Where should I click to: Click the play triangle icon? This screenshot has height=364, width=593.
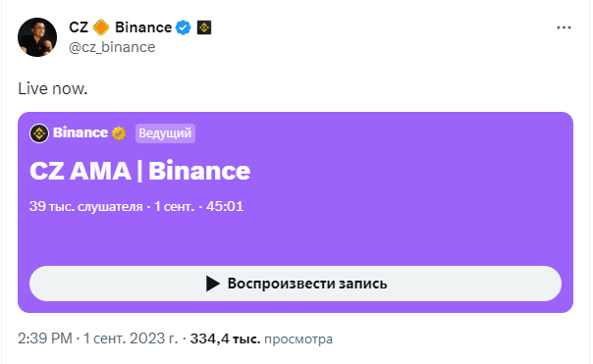(212, 284)
